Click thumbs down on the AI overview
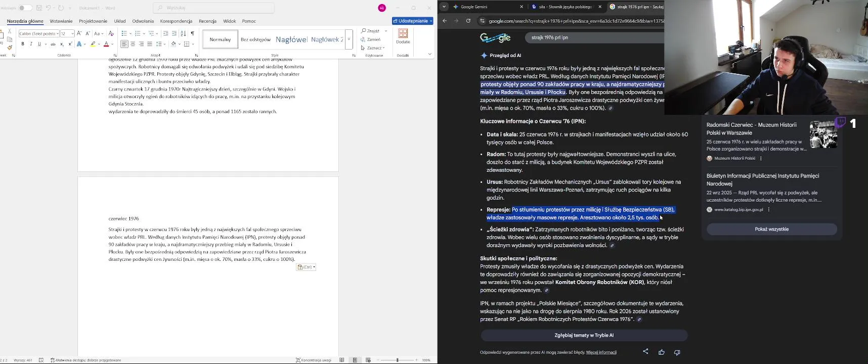 pyautogui.click(x=677, y=352)
